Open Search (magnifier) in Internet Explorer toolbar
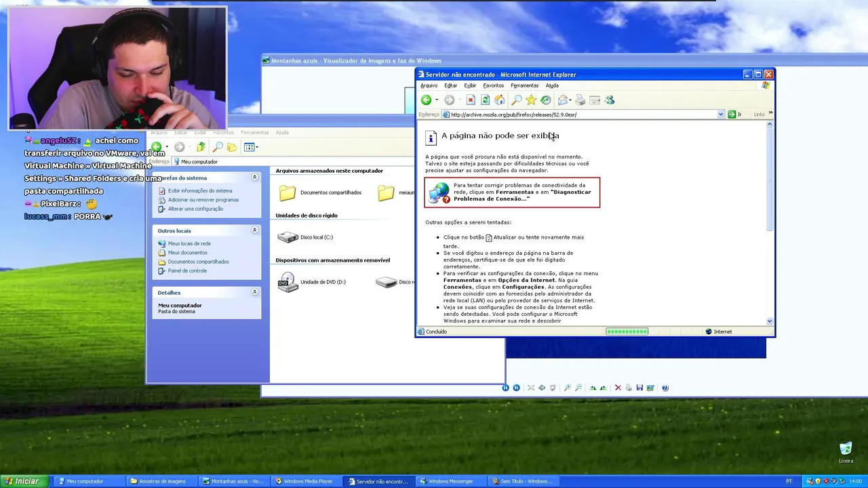Image resolution: width=868 pixels, height=488 pixels. point(516,100)
